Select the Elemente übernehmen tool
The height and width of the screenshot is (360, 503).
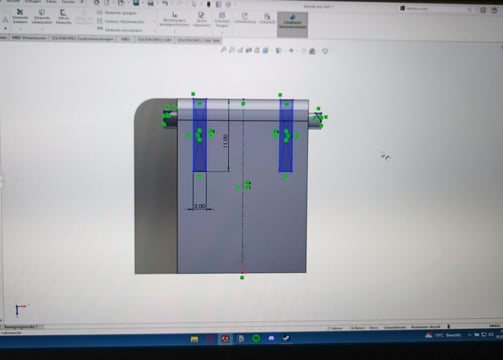click(x=42, y=17)
